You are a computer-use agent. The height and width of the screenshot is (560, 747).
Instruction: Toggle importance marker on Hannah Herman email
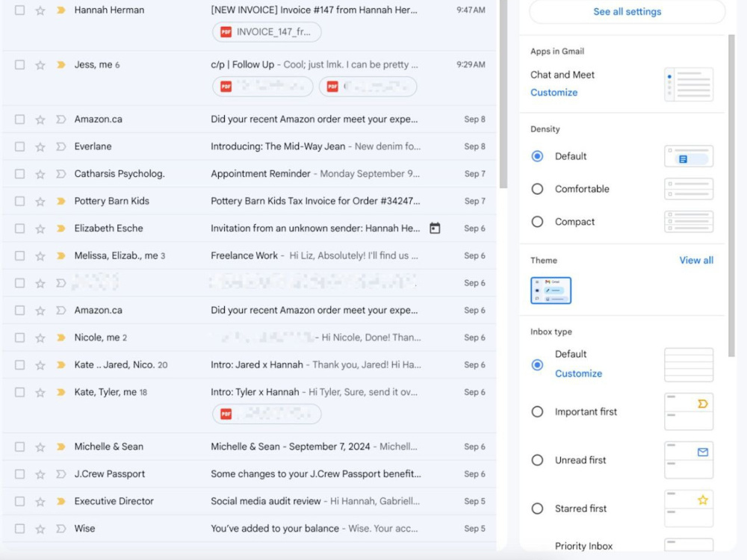tap(61, 10)
